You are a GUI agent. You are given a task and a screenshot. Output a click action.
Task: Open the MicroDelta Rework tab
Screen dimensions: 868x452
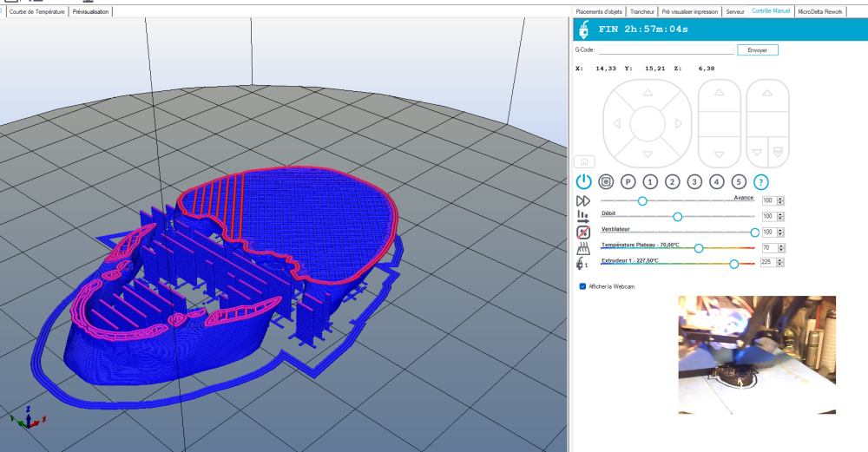click(820, 11)
